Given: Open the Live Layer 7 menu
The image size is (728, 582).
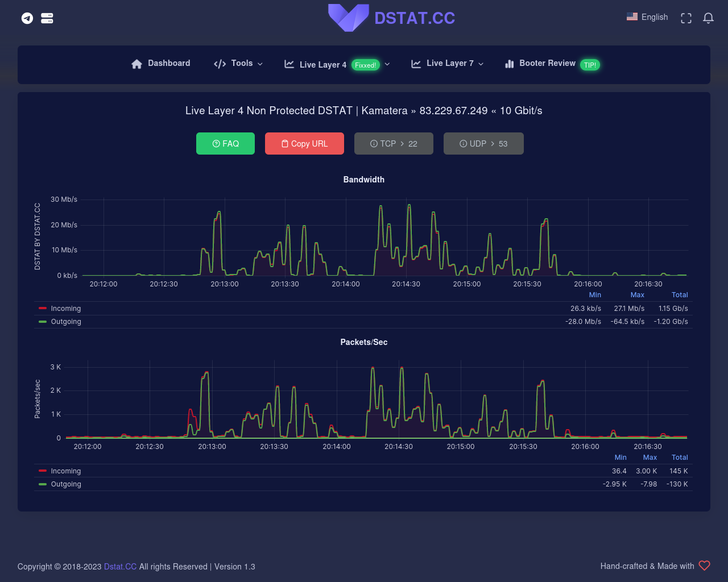Looking at the screenshot, I should (x=447, y=64).
